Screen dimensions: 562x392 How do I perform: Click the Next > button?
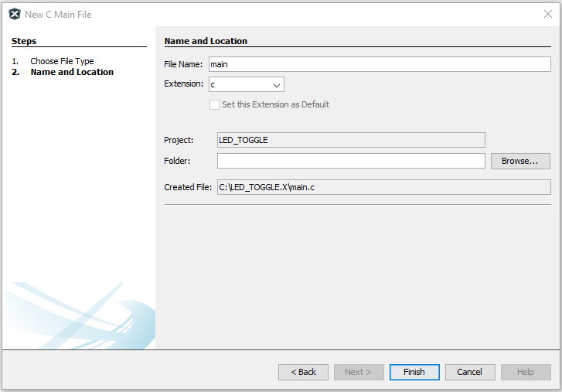pos(359,372)
